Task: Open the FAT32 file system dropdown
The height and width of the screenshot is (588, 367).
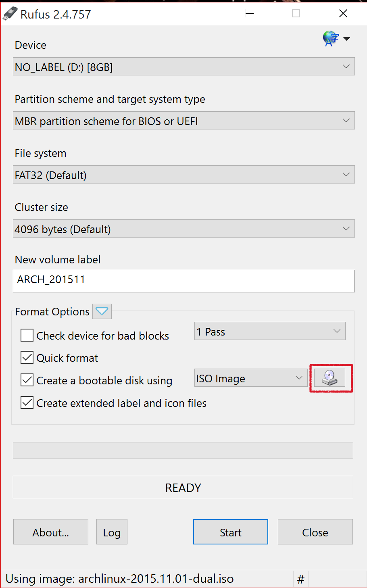Action: (184, 175)
